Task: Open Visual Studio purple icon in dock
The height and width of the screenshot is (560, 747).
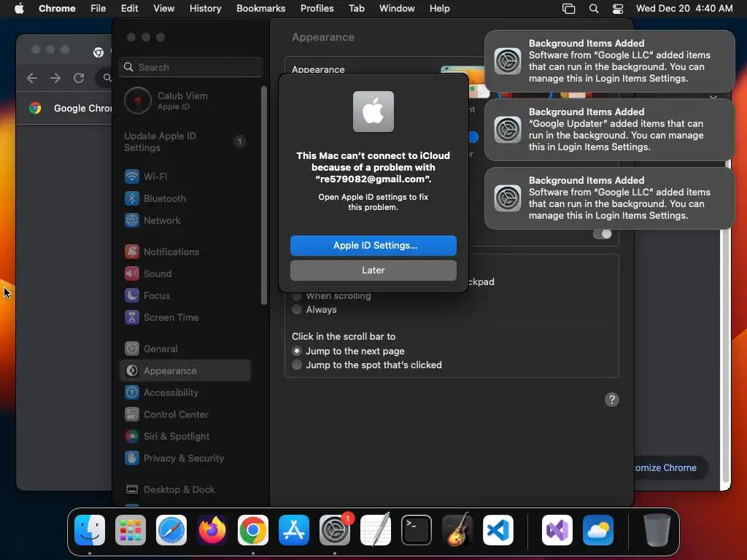Action: 557,530
